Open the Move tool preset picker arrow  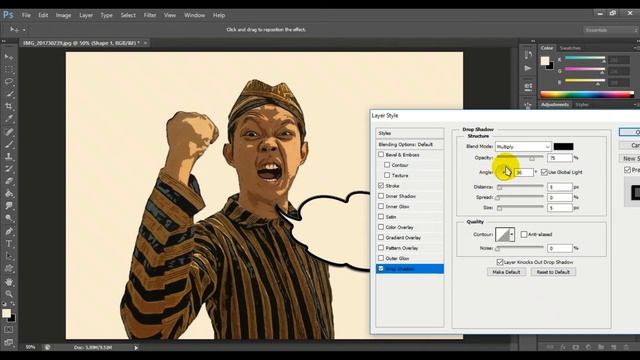click(24, 30)
